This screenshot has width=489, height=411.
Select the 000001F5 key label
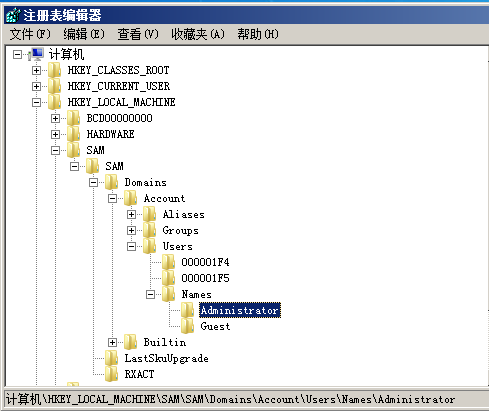(x=205, y=278)
